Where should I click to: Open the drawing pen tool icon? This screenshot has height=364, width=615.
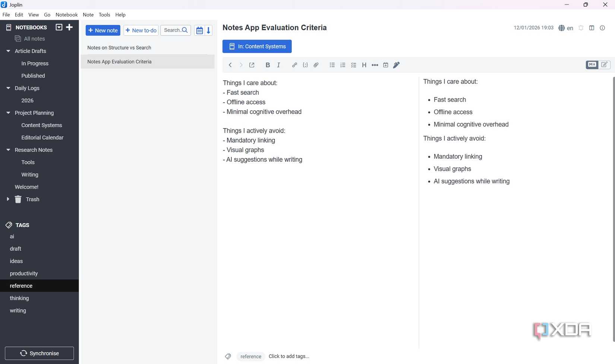(x=397, y=65)
